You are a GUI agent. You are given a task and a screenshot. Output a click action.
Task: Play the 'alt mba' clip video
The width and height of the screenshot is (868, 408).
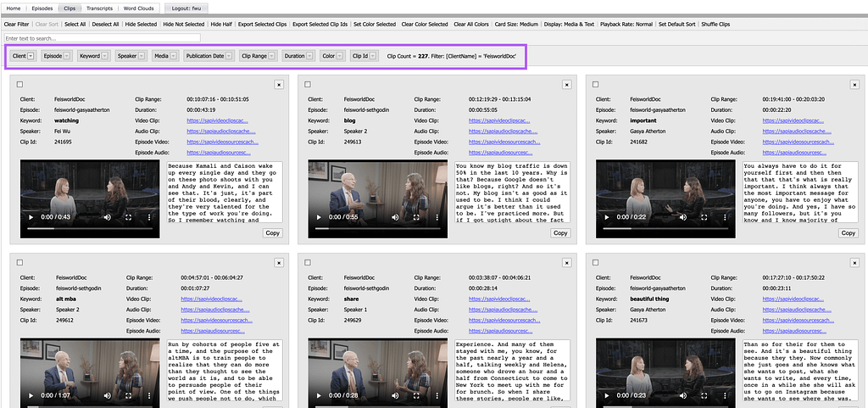tap(31, 395)
